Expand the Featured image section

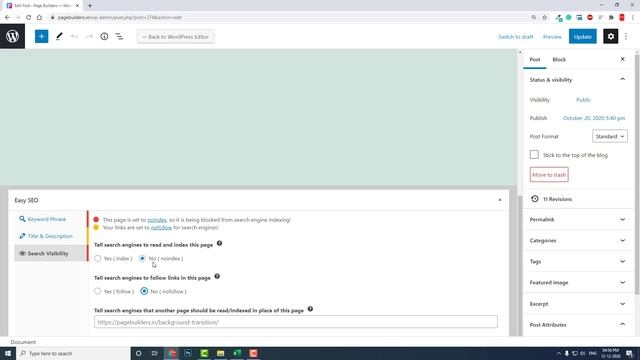(x=578, y=282)
